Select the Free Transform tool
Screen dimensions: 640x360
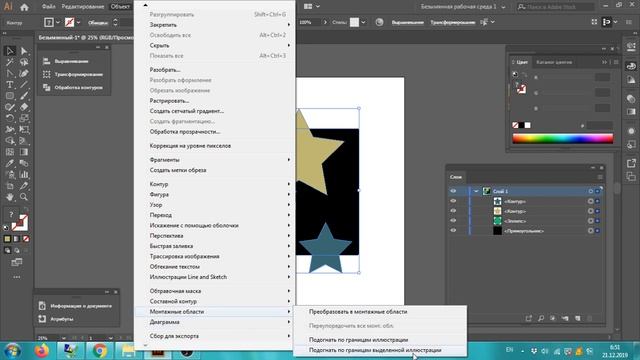[x=24, y=129]
